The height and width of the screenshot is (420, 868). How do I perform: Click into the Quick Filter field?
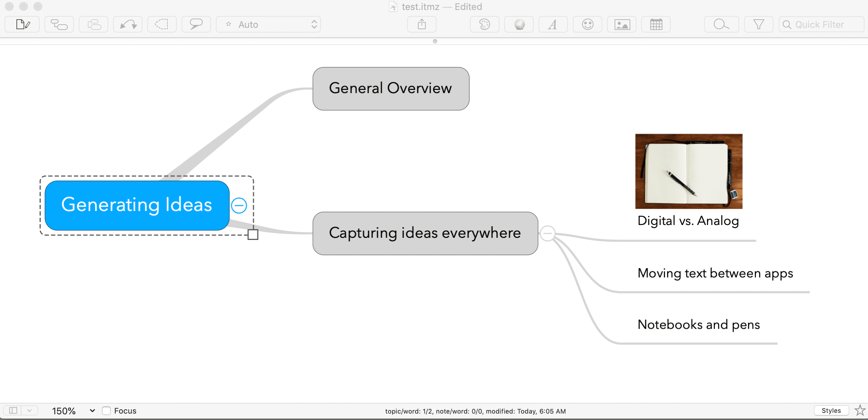click(821, 25)
